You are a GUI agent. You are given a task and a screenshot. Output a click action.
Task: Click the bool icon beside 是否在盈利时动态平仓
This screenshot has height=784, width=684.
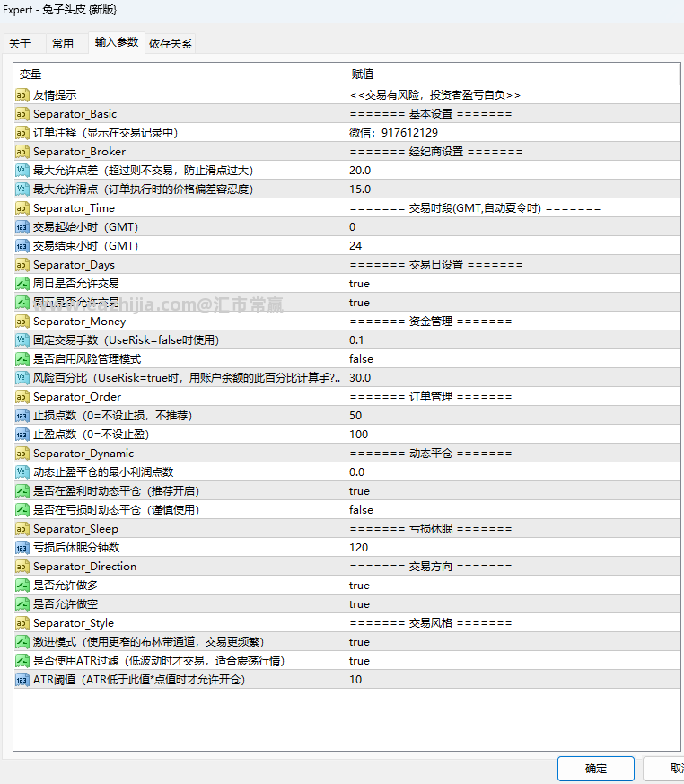click(x=22, y=491)
